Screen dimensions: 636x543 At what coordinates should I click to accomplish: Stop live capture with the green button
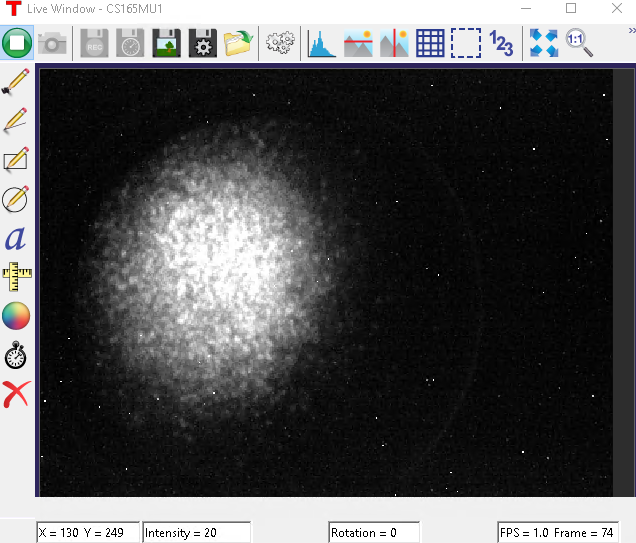(x=17, y=43)
